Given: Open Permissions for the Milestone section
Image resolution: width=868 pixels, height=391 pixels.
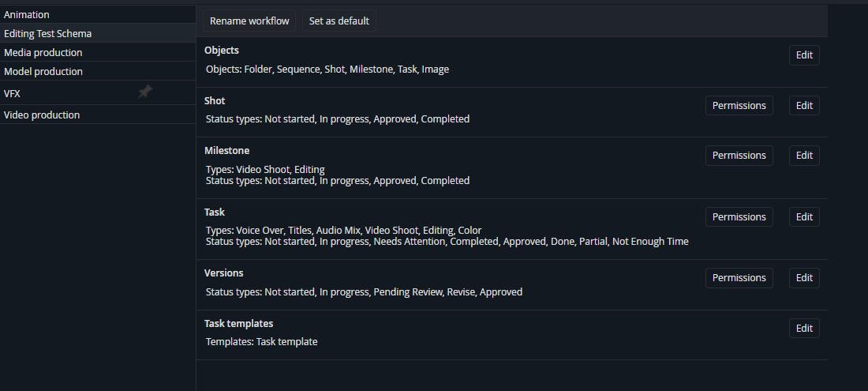Looking at the screenshot, I should coord(739,156).
